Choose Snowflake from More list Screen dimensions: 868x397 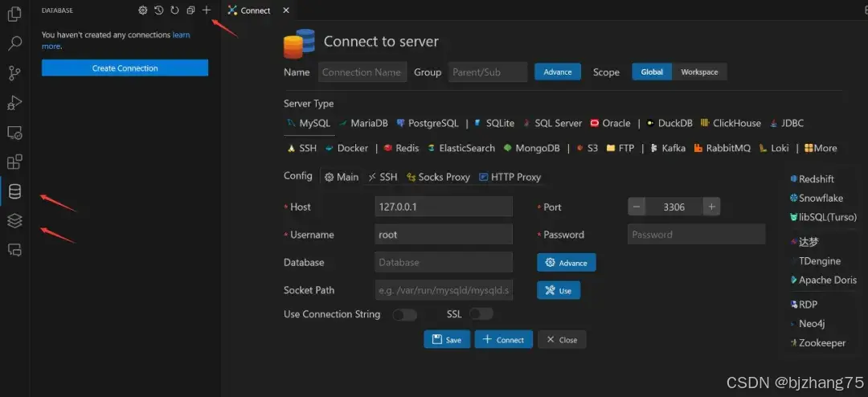817,198
